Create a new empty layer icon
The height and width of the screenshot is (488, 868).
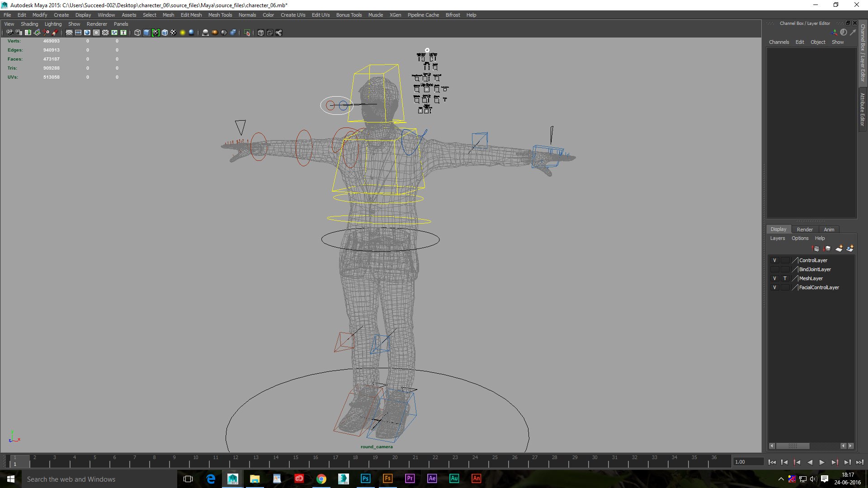click(x=839, y=249)
